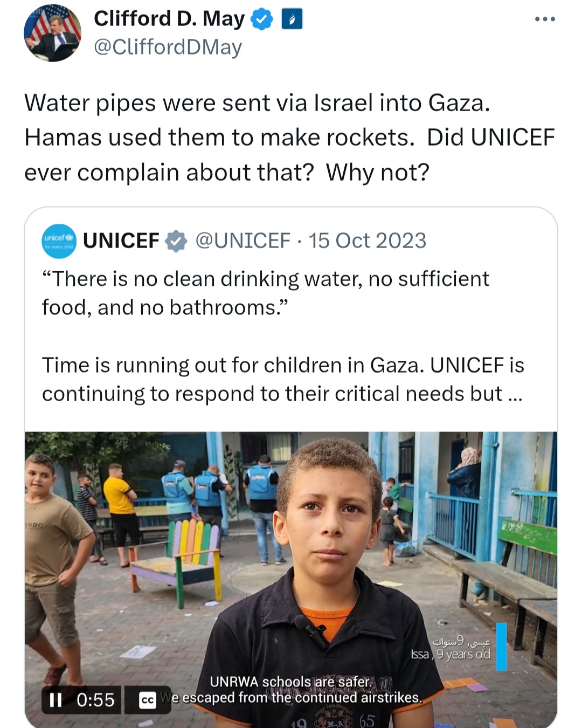582x728 pixels.
Task: Open the @CliffordDMay handle link
Action: click(x=168, y=47)
